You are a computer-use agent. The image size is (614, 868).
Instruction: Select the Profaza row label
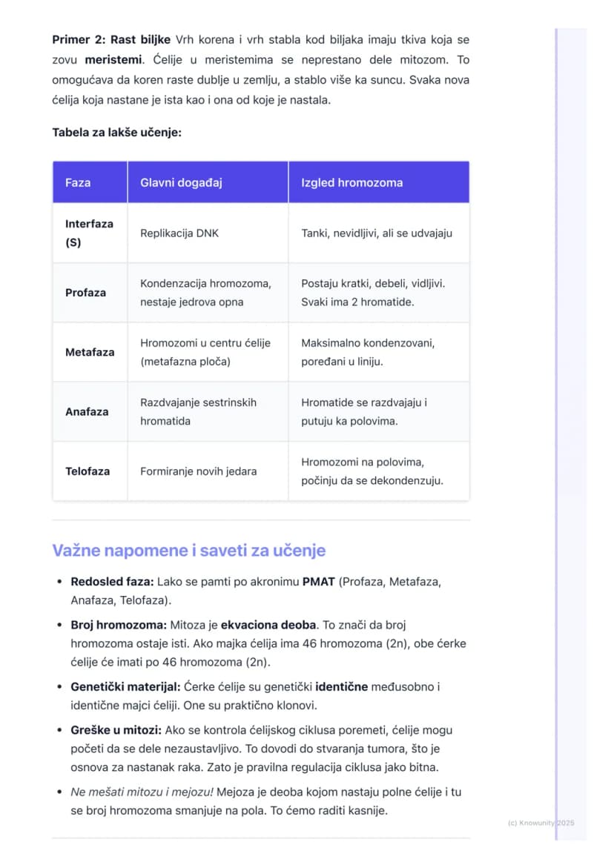(x=85, y=293)
